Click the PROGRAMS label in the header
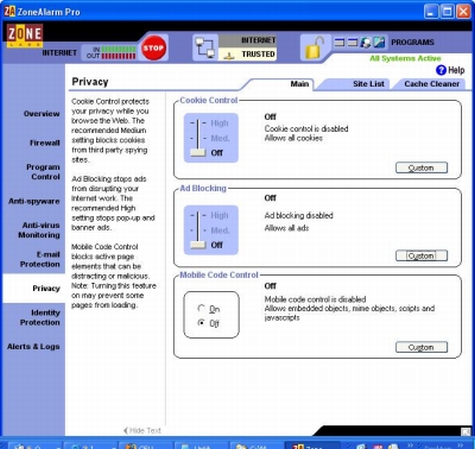This screenshot has width=475, height=449. point(412,42)
